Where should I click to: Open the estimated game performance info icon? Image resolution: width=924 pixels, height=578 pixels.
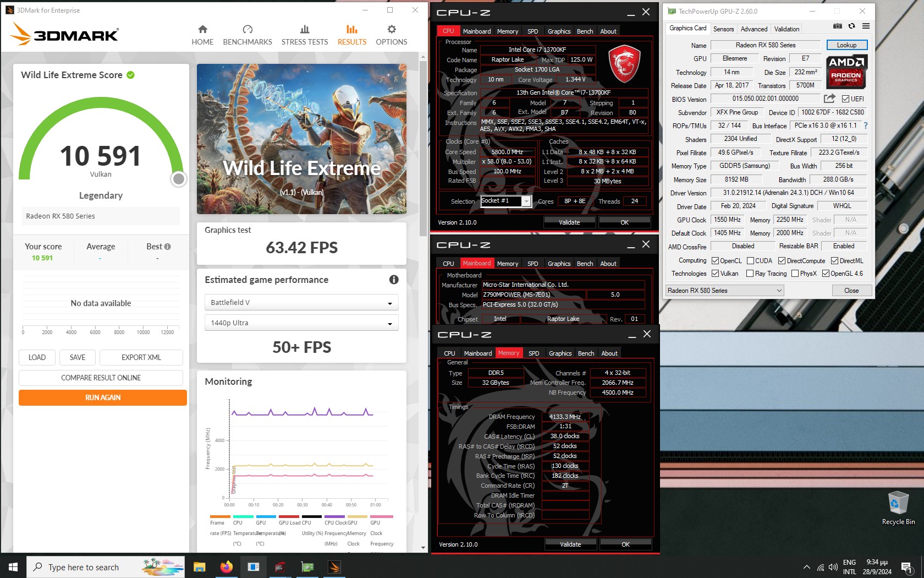(394, 280)
